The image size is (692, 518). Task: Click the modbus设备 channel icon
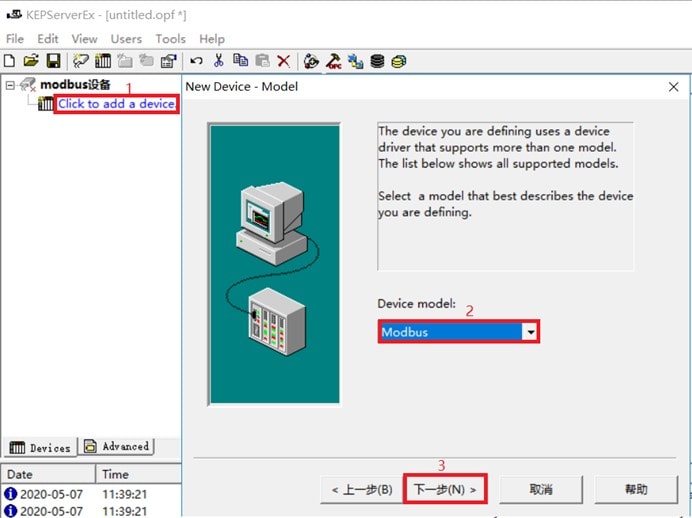tap(28, 84)
